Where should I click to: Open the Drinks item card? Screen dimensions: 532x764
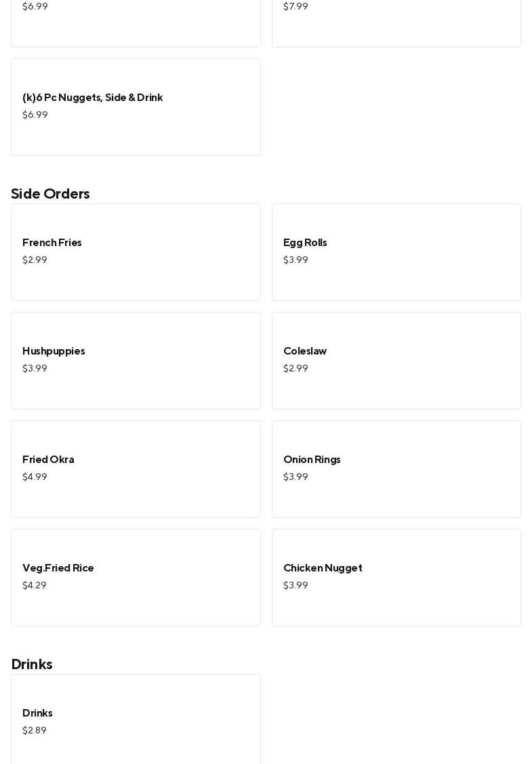136,720
